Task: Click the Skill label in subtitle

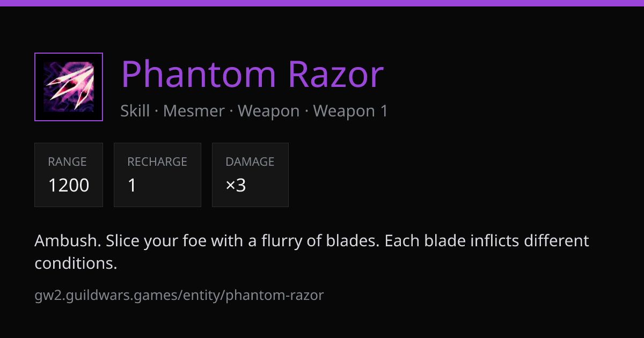Action: coord(135,111)
